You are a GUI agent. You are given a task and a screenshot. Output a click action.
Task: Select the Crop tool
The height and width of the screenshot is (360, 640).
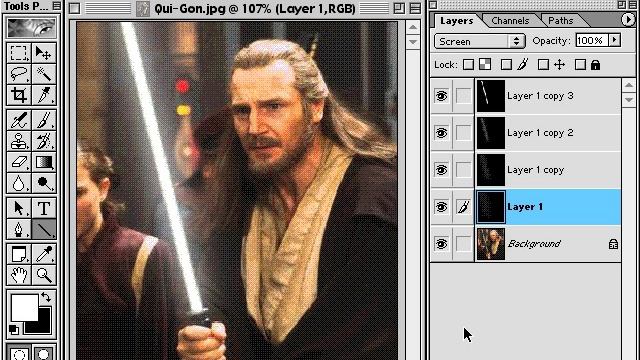tap(18, 95)
